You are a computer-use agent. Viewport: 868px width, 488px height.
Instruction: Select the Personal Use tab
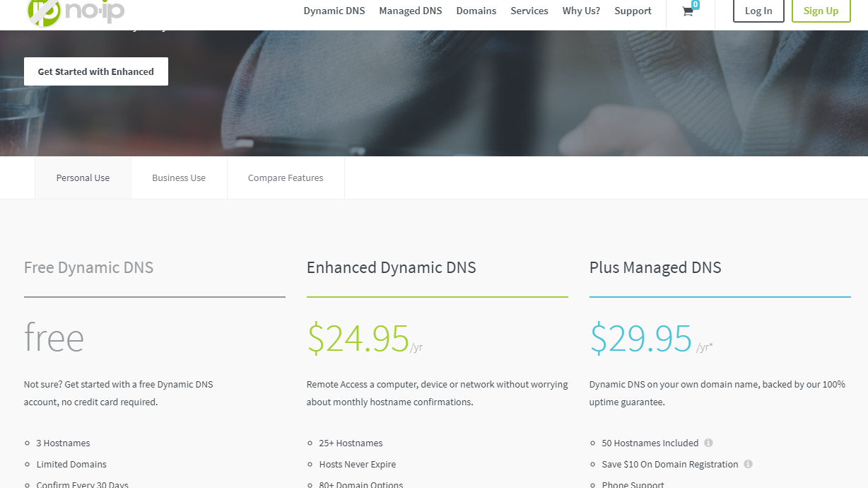coord(83,178)
